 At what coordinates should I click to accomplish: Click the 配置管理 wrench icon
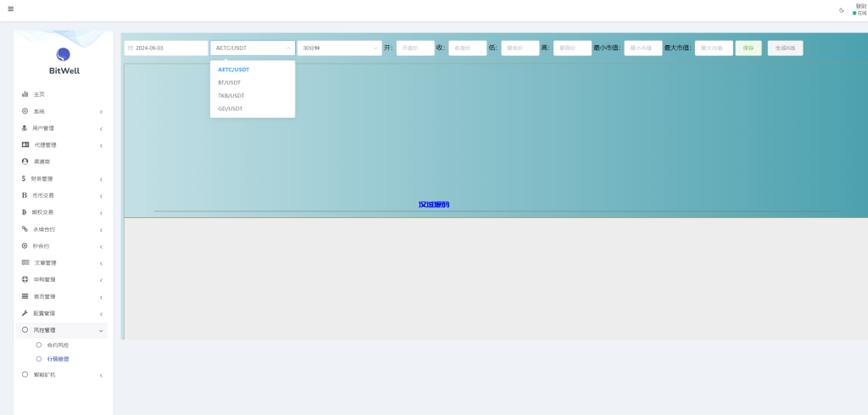25,313
